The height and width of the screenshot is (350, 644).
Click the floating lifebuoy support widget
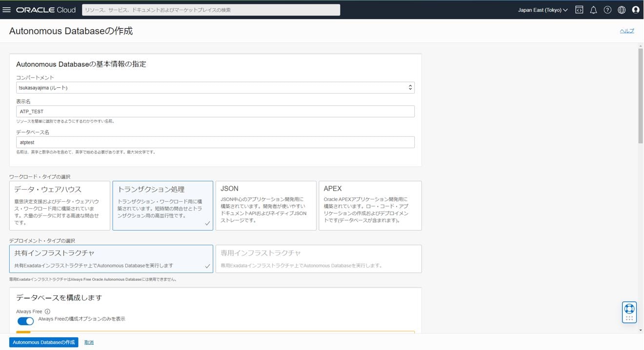(x=629, y=311)
